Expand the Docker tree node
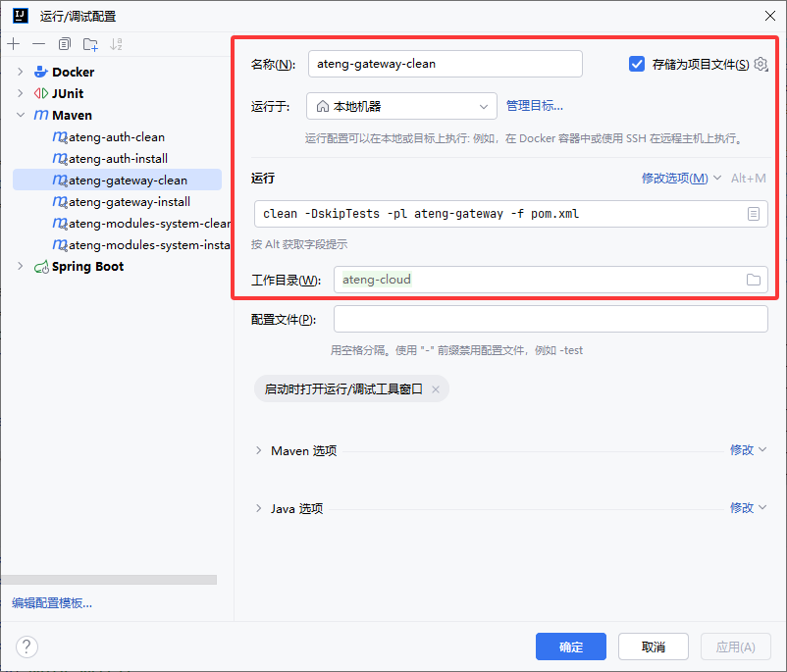Viewport: 787px width, 672px height. (x=20, y=72)
